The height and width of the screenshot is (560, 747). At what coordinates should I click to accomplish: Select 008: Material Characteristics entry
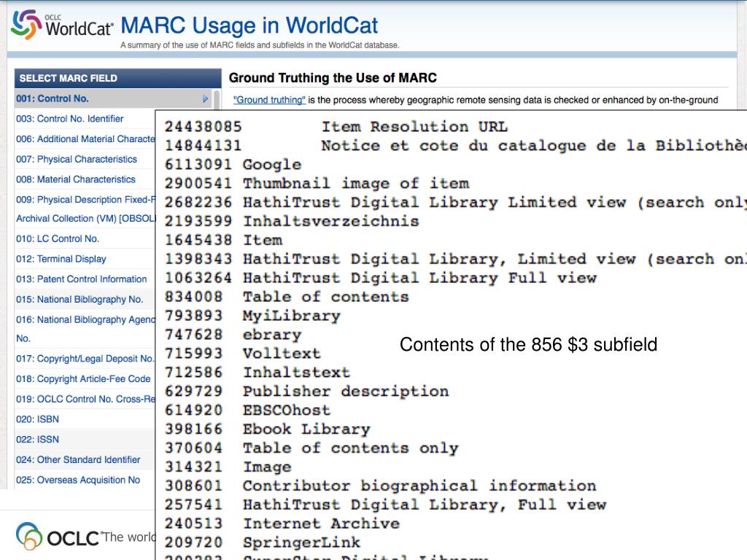click(75, 179)
